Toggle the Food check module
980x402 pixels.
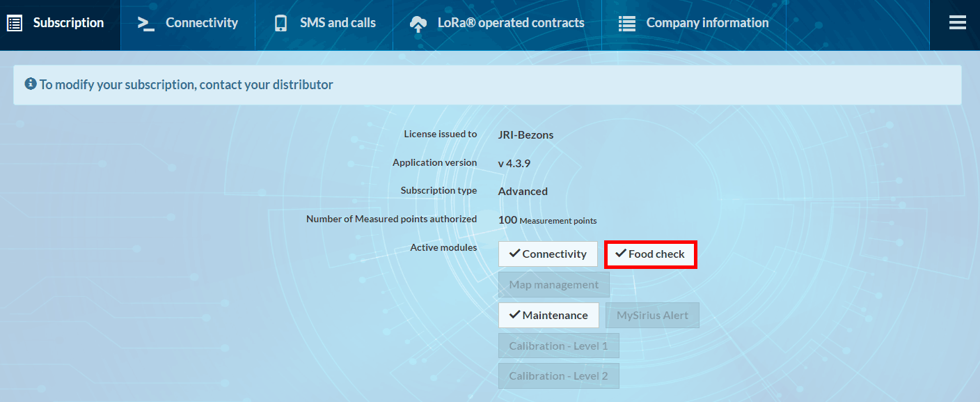(x=650, y=254)
